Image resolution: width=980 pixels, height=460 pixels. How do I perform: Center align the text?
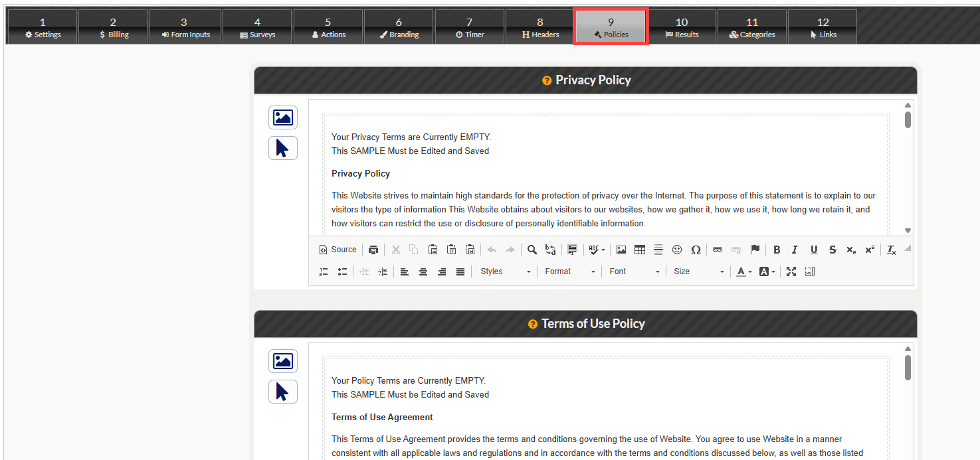tap(423, 271)
